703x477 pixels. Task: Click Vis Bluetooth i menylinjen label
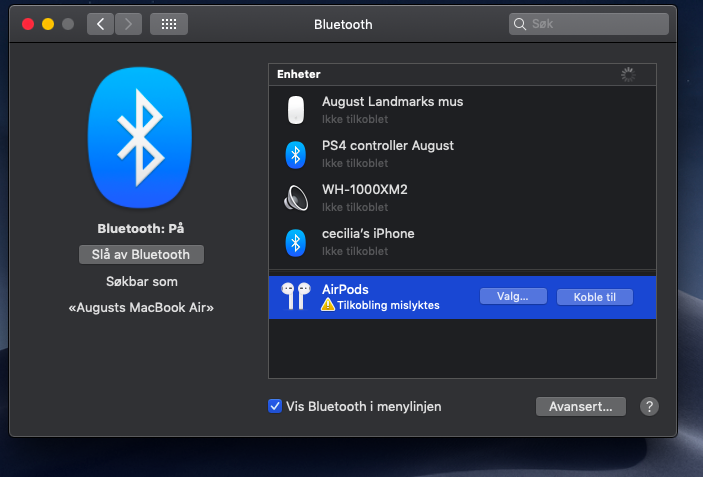(x=364, y=407)
